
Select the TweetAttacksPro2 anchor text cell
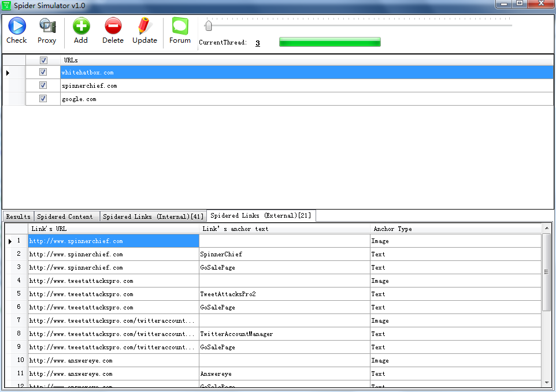tap(284, 294)
